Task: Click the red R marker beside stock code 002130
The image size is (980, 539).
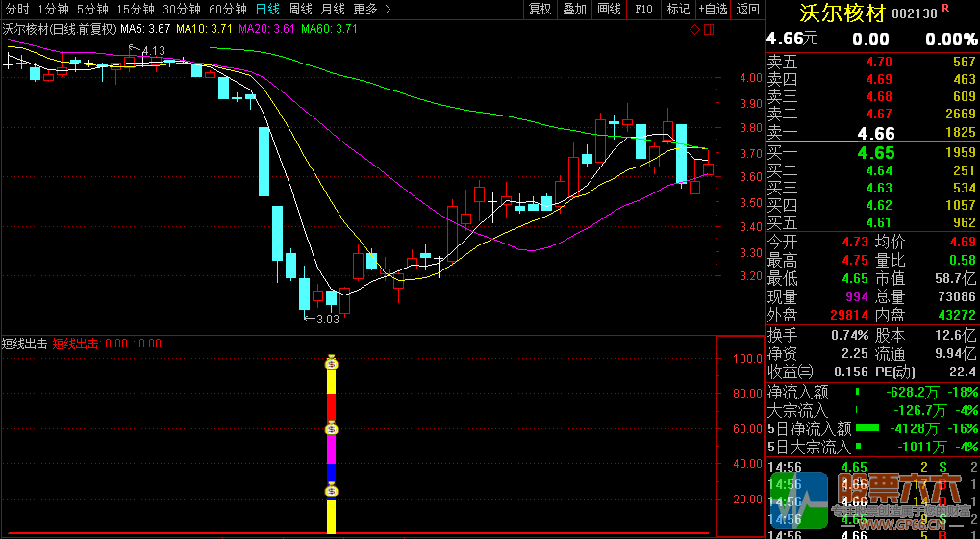Action: click(x=944, y=9)
